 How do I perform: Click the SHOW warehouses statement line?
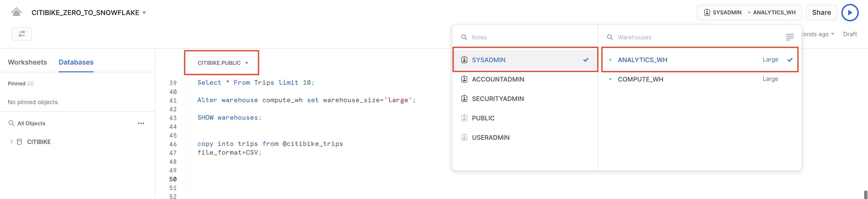click(x=229, y=118)
